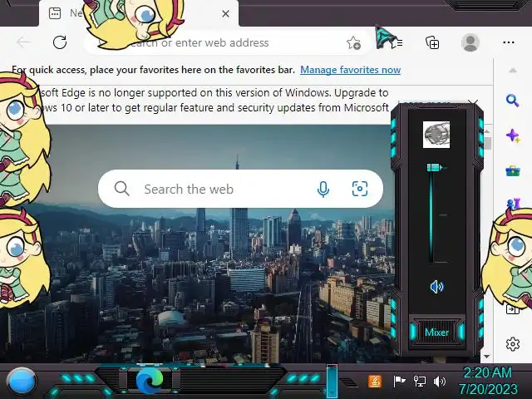Open the volume Mixer
The width and height of the screenshot is (532, 399).
coord(436,332)
